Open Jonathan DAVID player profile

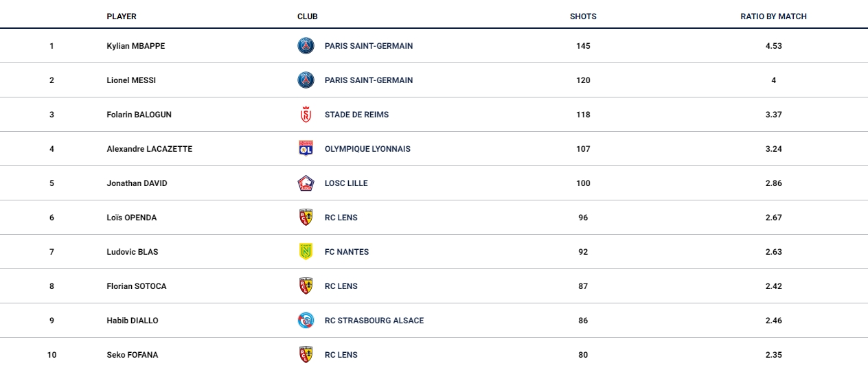tap(137, 183)
